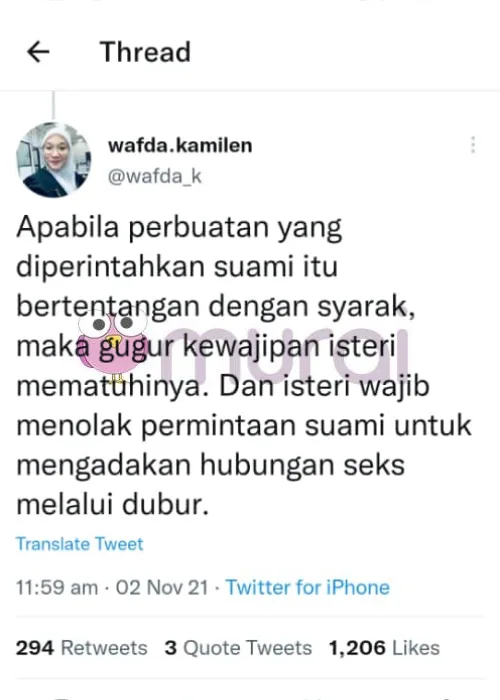Open the @wafda_k handle
Screen dimensions: 500x700
(x=155, y=176)
